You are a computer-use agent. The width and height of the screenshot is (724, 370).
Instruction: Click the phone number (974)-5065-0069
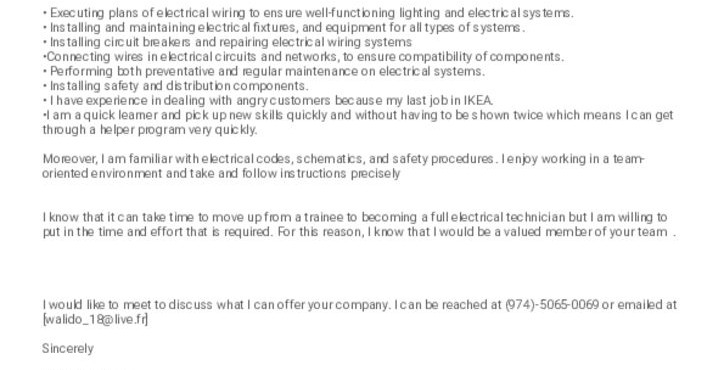552,305
